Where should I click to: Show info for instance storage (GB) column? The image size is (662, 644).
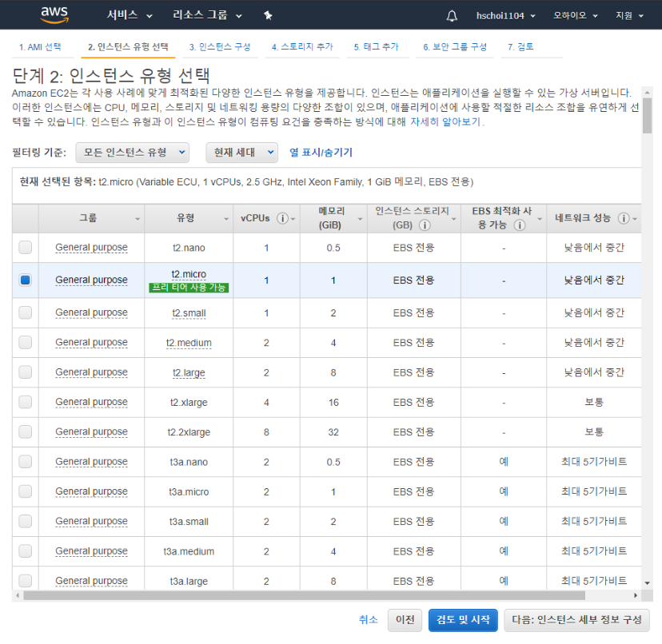tap(425, 225)
